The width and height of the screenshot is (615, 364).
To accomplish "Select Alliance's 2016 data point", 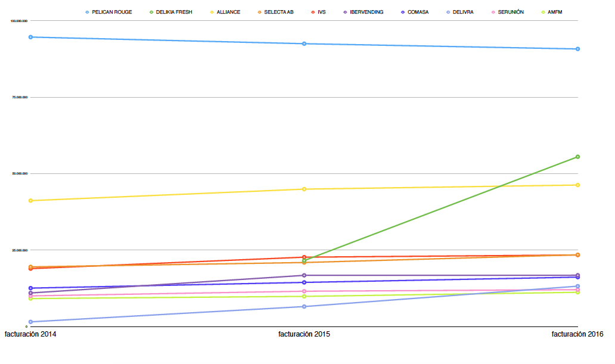I will [577, 185].
